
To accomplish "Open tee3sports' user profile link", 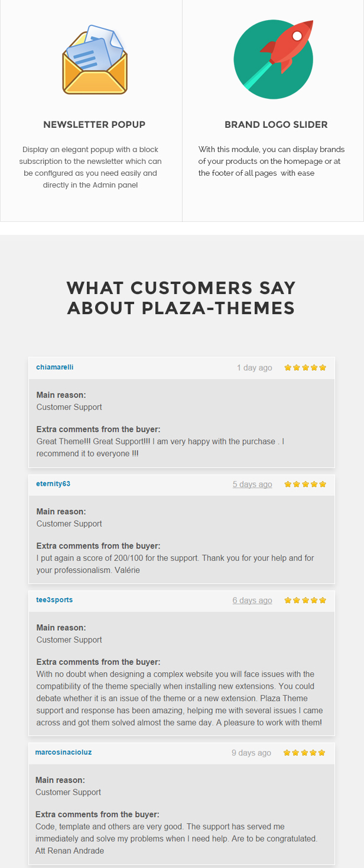I will [54, 600].
